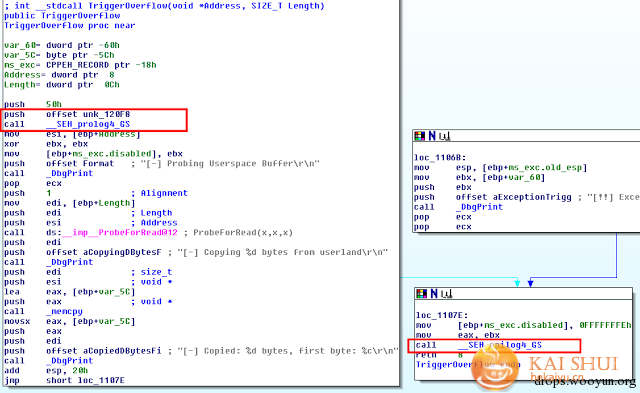Select the 'push offset aExceptionTrigg' line
The width and height of the screenshot is (640, 393).
tap(527, 197)
